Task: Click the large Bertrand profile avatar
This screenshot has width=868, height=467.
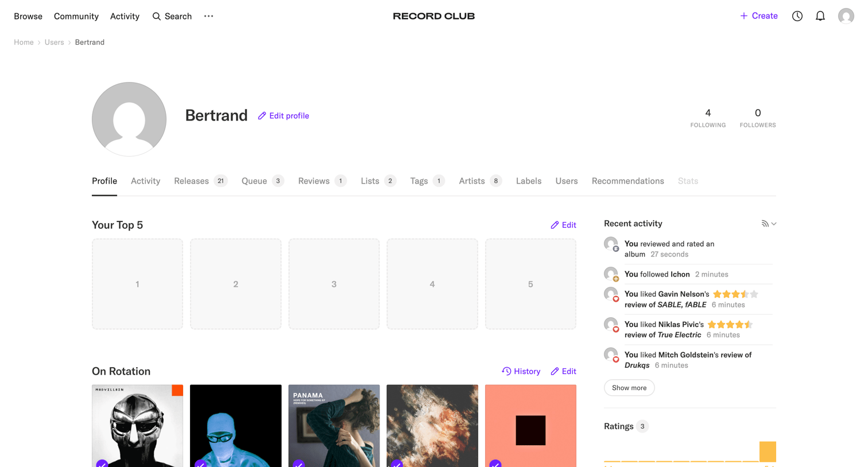Action: pos(129,119)
